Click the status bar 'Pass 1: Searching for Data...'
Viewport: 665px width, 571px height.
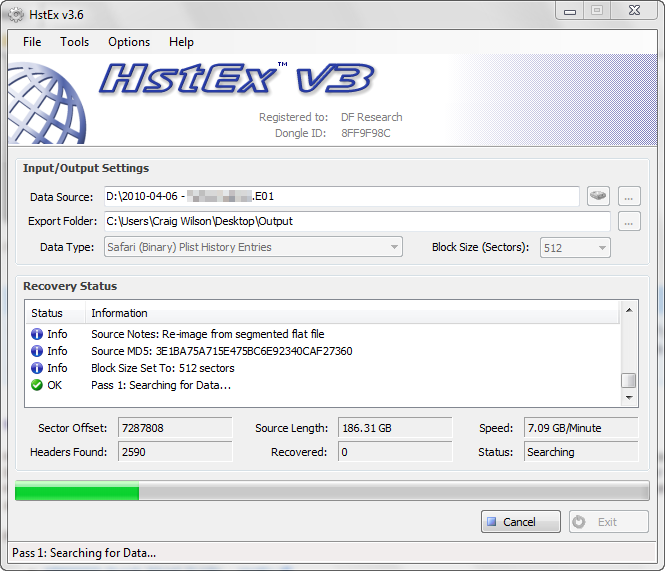(x=84, y=553)
